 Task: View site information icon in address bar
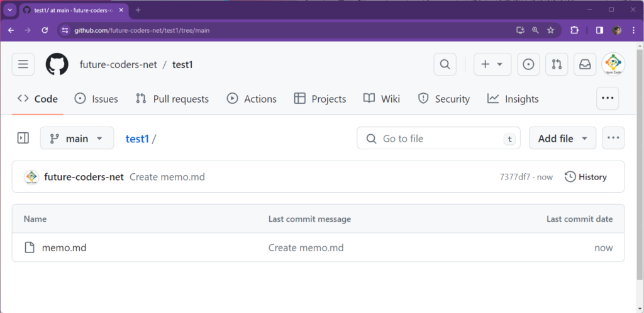click(65, 30)
